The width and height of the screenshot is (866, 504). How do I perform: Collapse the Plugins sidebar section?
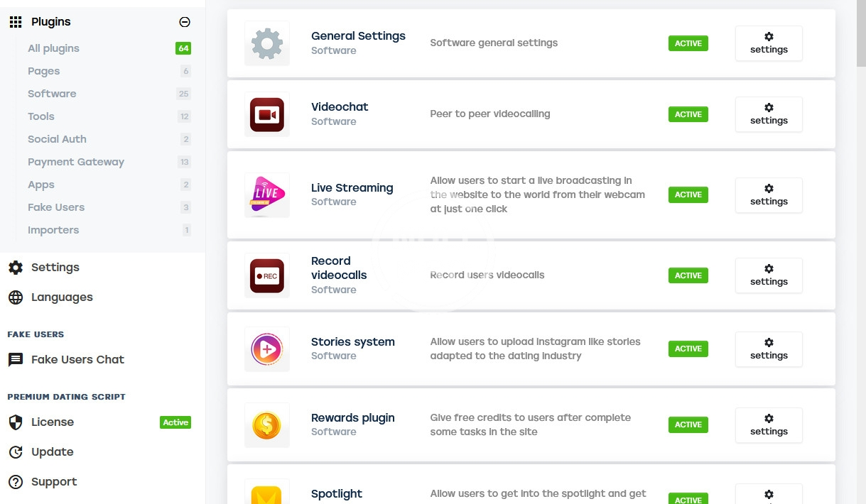tap(185, 22)
